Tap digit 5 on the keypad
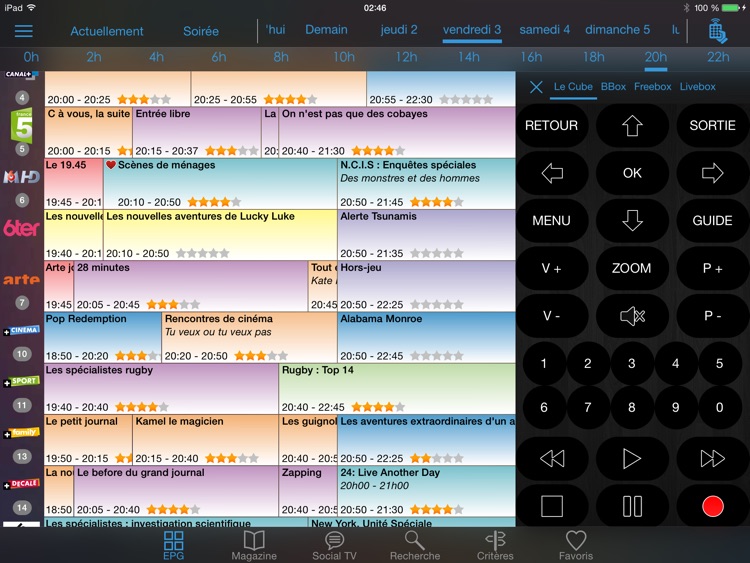 pyautogui.click(x=719, y=364)
